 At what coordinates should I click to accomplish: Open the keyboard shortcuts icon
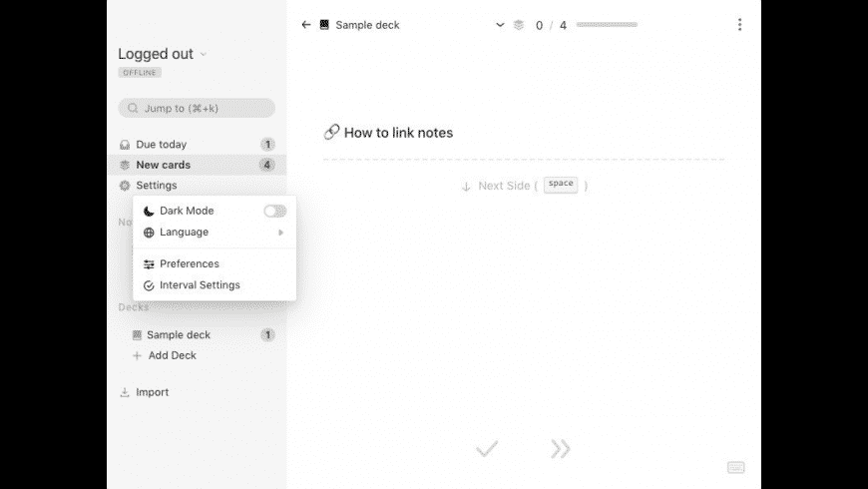point(735,467)
